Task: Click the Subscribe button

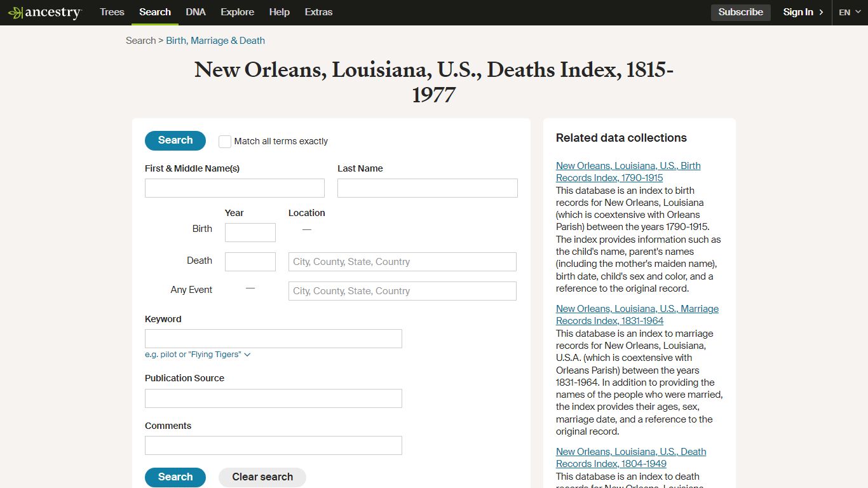Action: pyautogui.click(x=740, y=12)
